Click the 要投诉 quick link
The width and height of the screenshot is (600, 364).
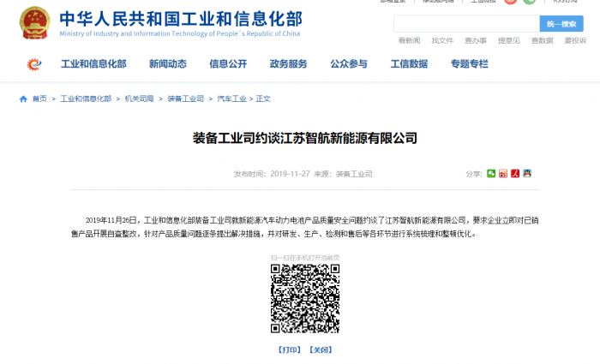tap(575, 40)
